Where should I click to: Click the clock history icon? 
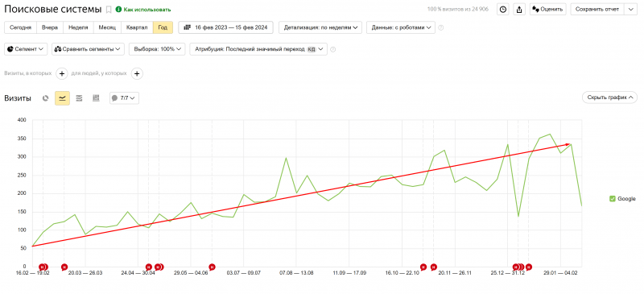pyautogui.click(x=502, y=9)
